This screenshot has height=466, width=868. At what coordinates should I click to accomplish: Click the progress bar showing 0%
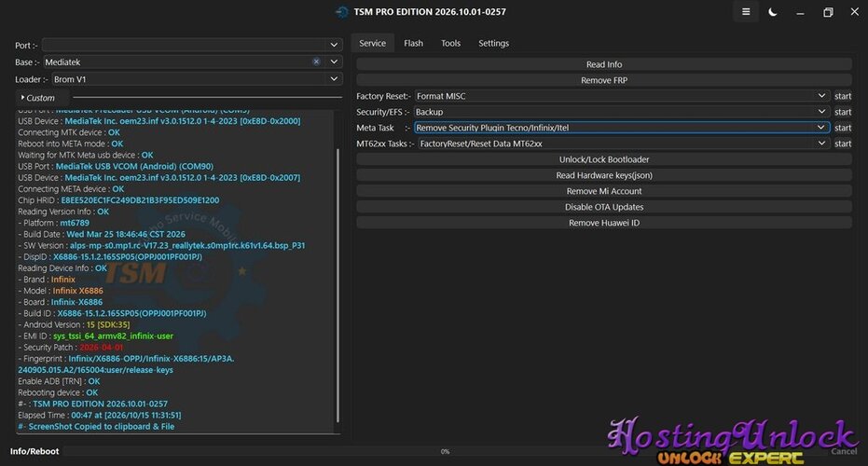(x=445, y=452)
